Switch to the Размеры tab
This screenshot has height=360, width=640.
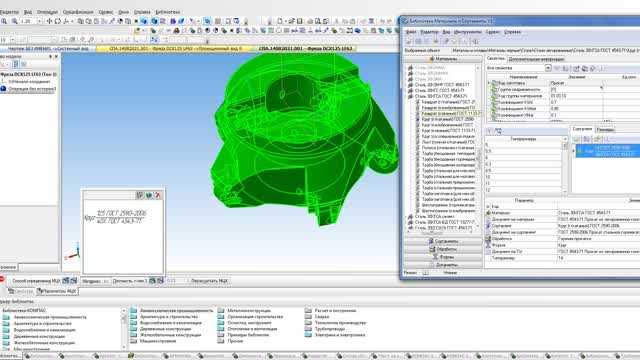click(x=605, y=129)
